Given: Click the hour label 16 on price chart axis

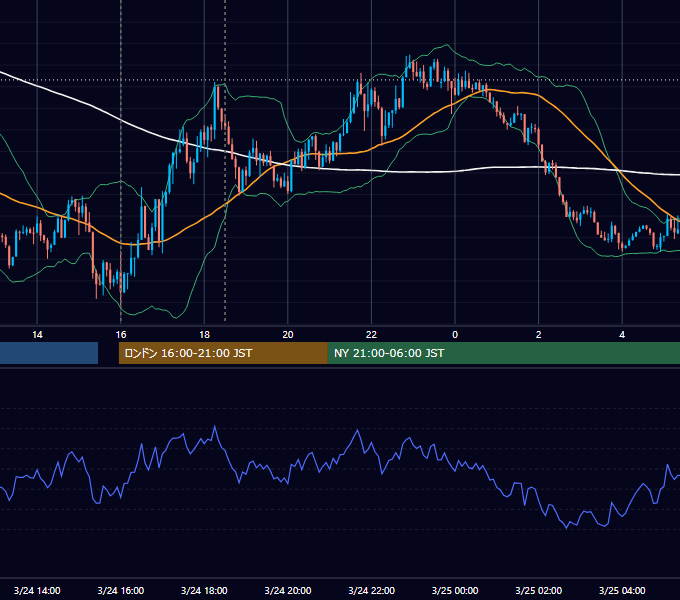Looking at the screenshot, I should (121, 335).
